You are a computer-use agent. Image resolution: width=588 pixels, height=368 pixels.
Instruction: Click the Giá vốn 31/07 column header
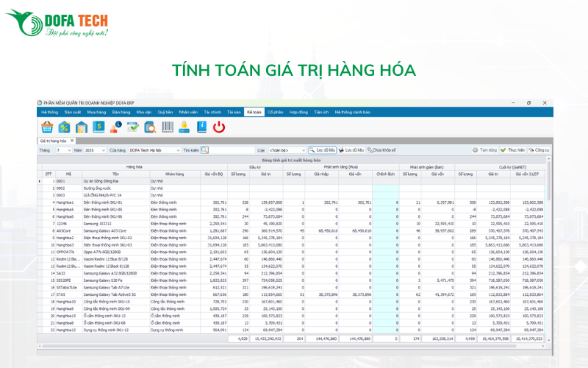click(x=527, y=174)
